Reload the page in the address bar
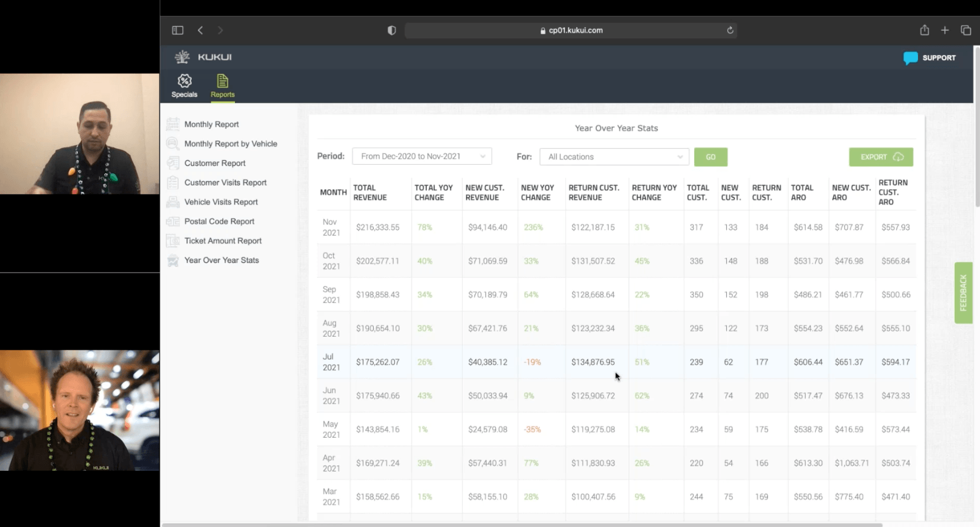Screen dimensions: 980x527 tap(730, 30)
